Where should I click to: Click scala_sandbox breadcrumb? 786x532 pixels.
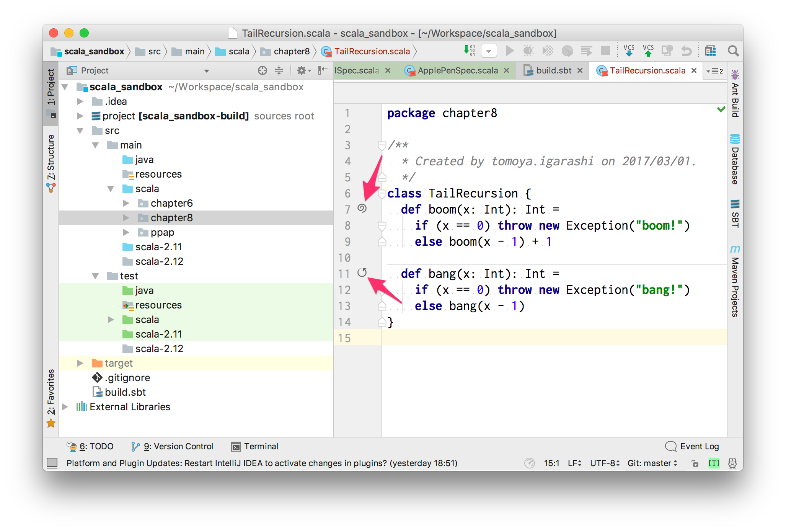click(88, 51)
